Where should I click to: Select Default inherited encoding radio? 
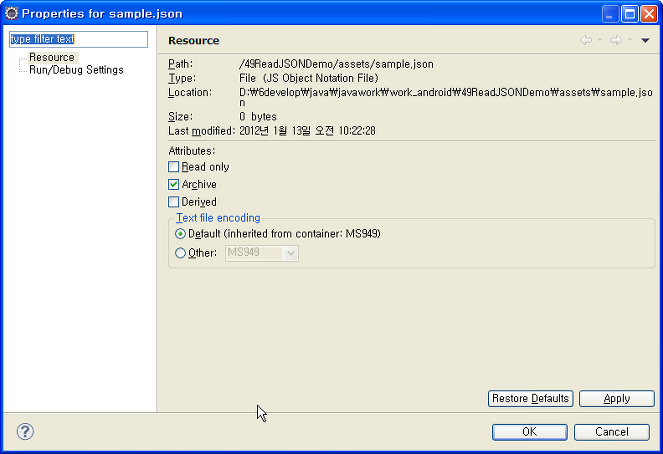point(180,233)
